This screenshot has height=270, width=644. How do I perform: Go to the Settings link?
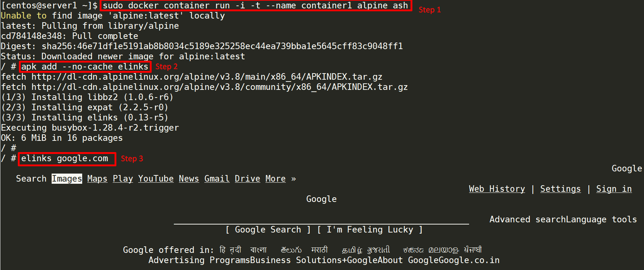(560, 189)
